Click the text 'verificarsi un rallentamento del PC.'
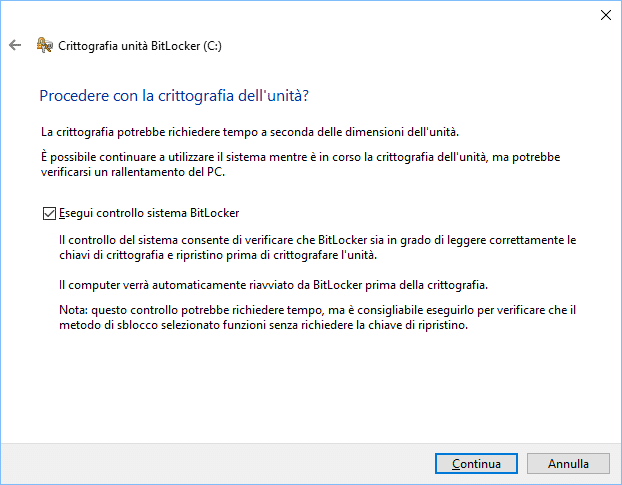622x485 pixels. [133, 172]
